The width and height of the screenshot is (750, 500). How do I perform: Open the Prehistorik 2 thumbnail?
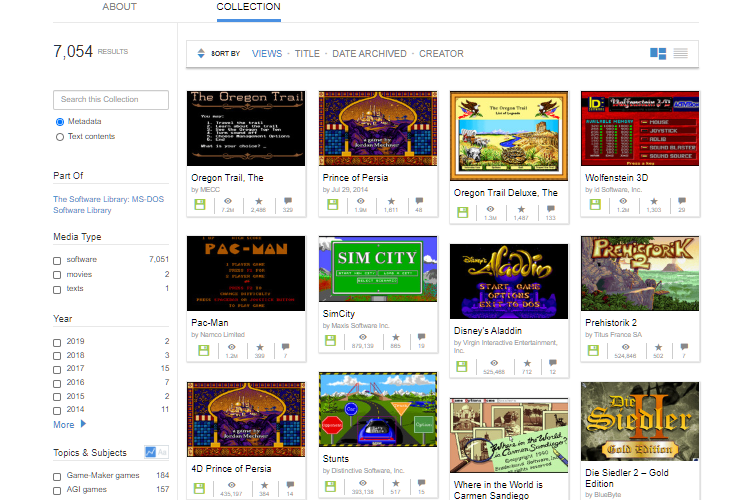pyautogui.click(x=640, y=273)
